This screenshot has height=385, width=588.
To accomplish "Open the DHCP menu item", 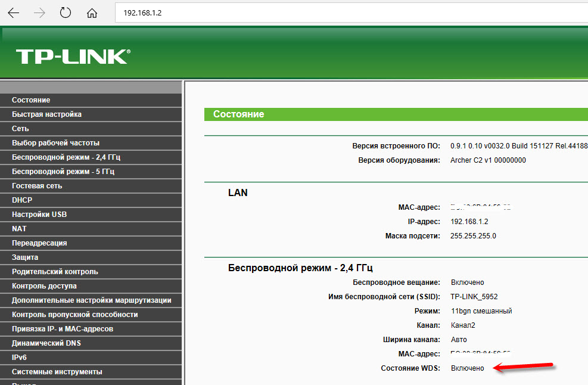I will pyautogui.click(x=91, y=200).
